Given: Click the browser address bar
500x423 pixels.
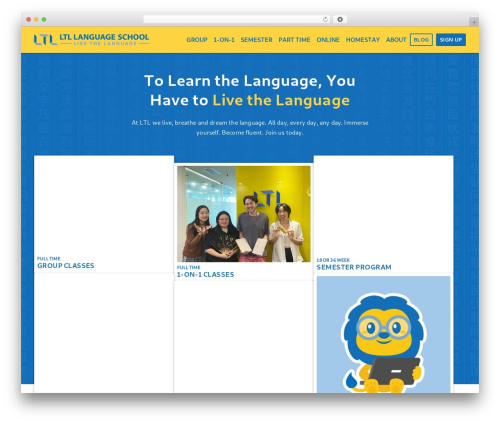Looking at the screenshot, I should click(x=237, y=20).
